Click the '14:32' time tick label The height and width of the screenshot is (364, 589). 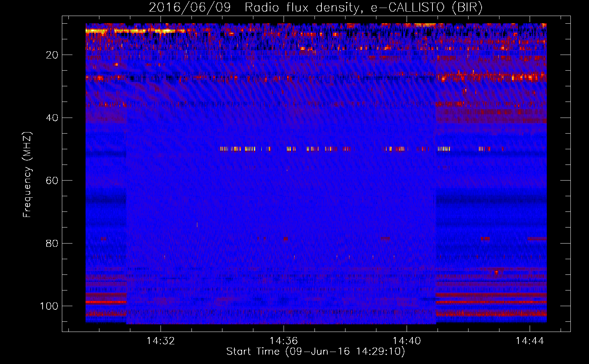(x=161, y=341)
